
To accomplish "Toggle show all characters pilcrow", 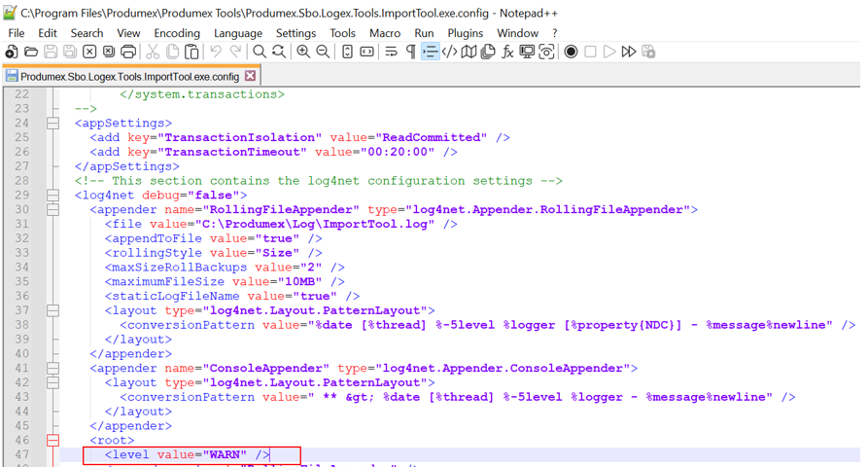I will (411, 53).
